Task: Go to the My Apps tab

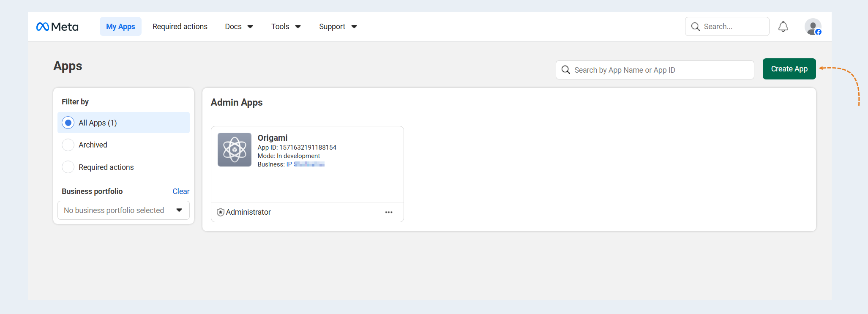Action: point(120,27)
